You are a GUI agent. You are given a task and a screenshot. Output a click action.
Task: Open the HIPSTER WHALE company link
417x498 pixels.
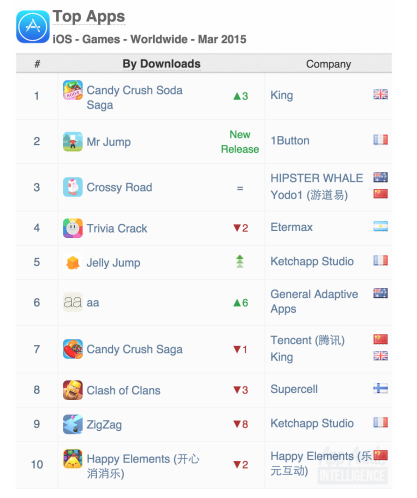coord(317,178)
